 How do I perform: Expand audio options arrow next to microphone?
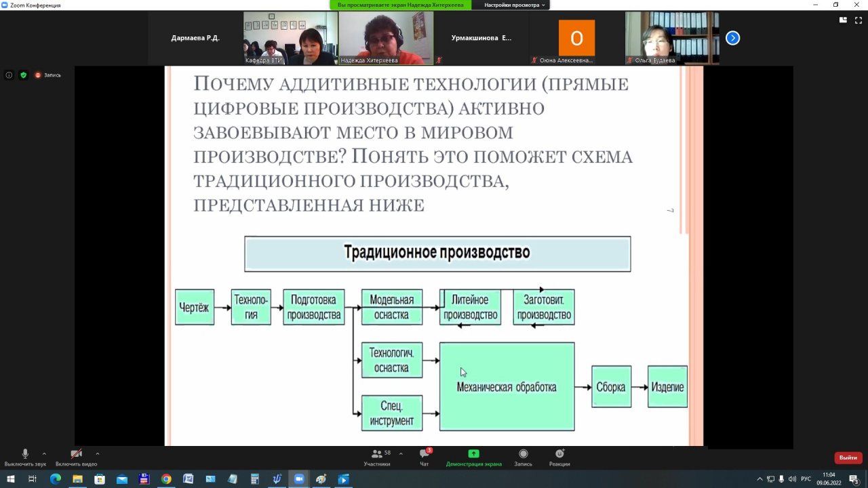[x=44, y=453]
